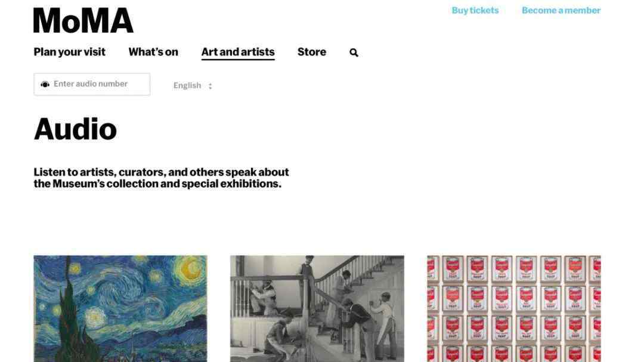Click the up-down arrows beside English
The image size is (644, 362).
click(210, 86)
